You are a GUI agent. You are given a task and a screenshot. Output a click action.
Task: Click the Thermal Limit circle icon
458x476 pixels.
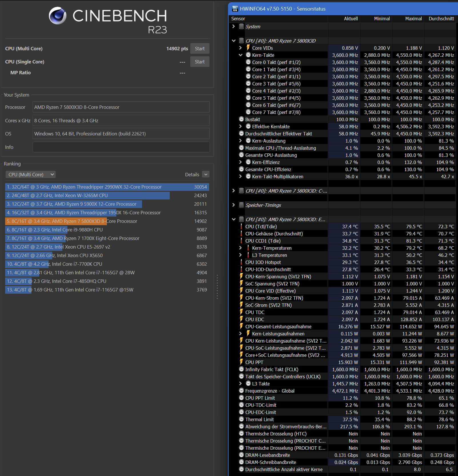[241, 419]
